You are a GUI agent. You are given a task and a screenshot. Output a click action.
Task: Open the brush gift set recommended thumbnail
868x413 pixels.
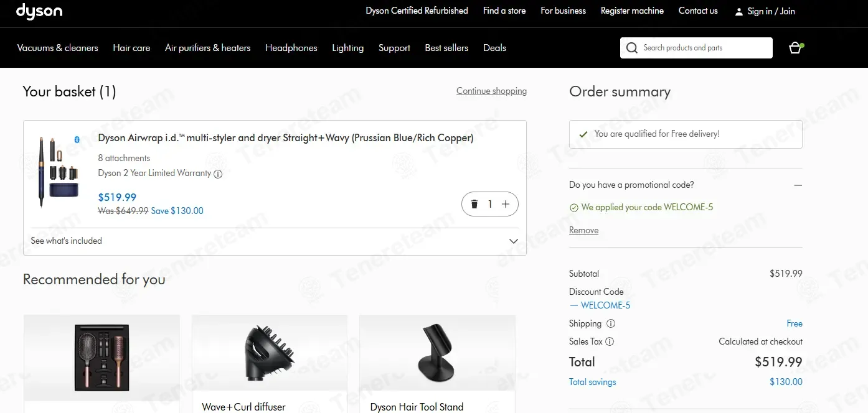101,358
